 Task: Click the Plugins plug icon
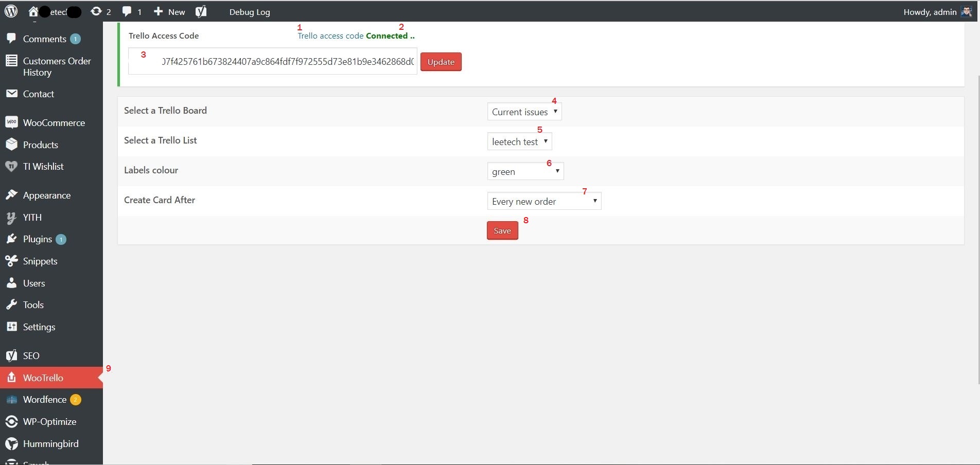[x=11, y=239]
